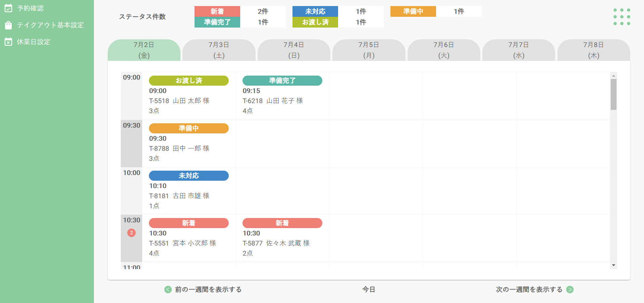Screen dimensions: 644x303
Task: Click the right arrow icon for next week
Action: click(x=570, y=290)
